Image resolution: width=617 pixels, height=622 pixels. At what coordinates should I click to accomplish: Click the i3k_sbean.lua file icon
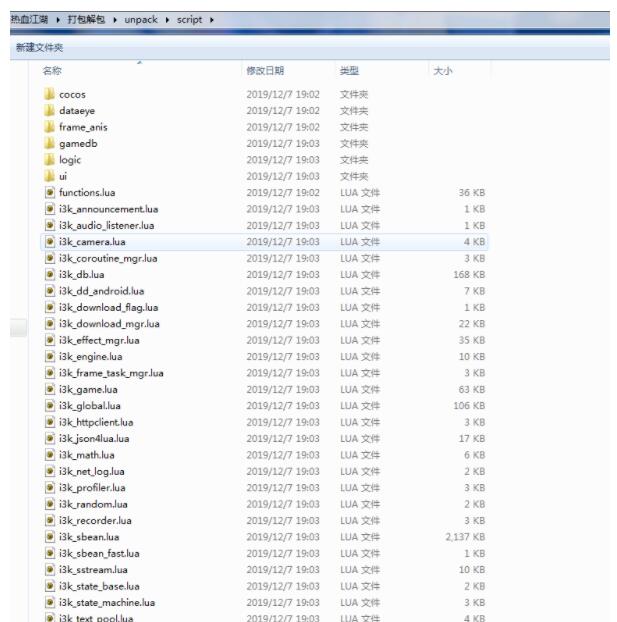49,537
